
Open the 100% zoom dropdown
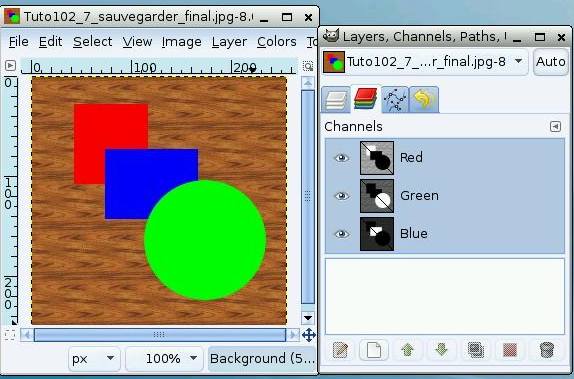164,358
